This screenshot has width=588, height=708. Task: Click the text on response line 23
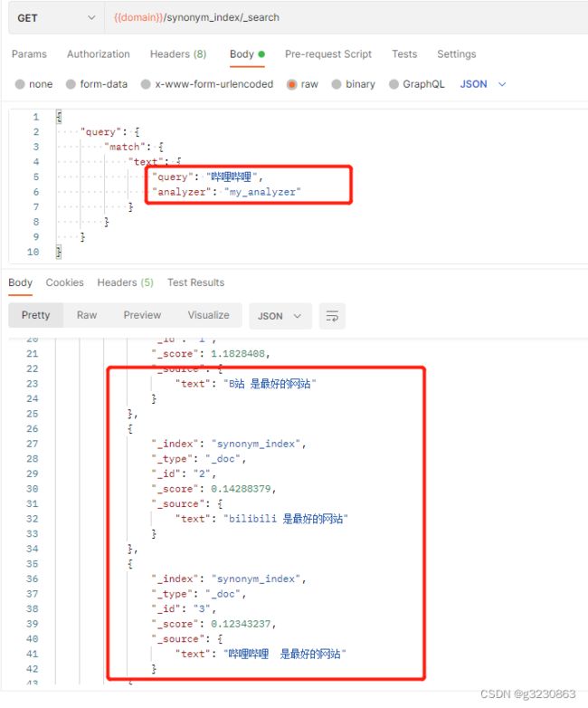(270, 384)
